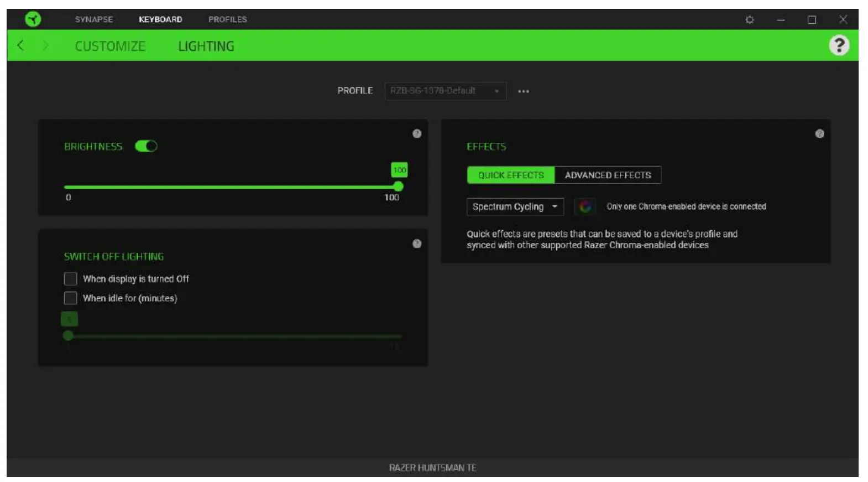Click the Razer logo icon
The image size is (868, 482).
[33, 19]
